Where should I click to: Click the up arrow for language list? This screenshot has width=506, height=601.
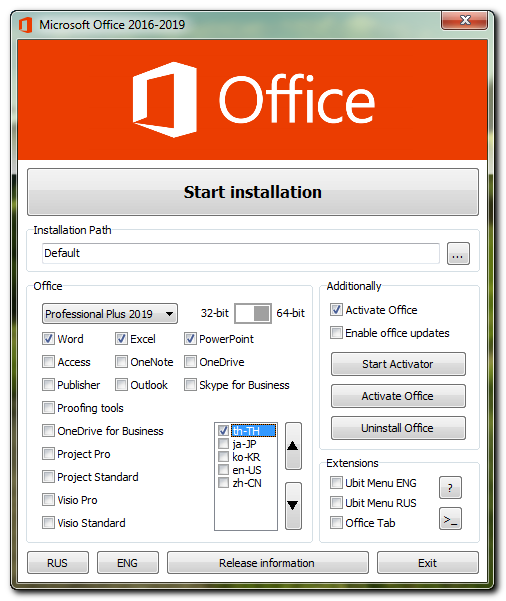click(293, 446)
